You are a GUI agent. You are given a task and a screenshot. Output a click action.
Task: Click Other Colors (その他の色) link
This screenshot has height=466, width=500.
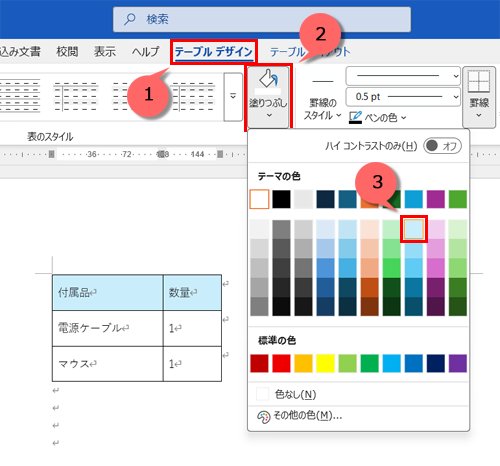pos(308,415)
